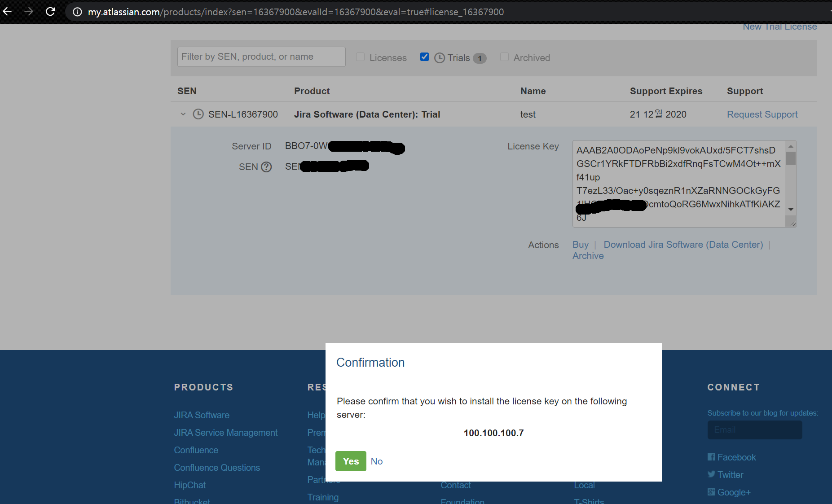
Task: Click Jira Software (Data Center): Trial product name
Action: pyautogui.click(x=367, y=114)
